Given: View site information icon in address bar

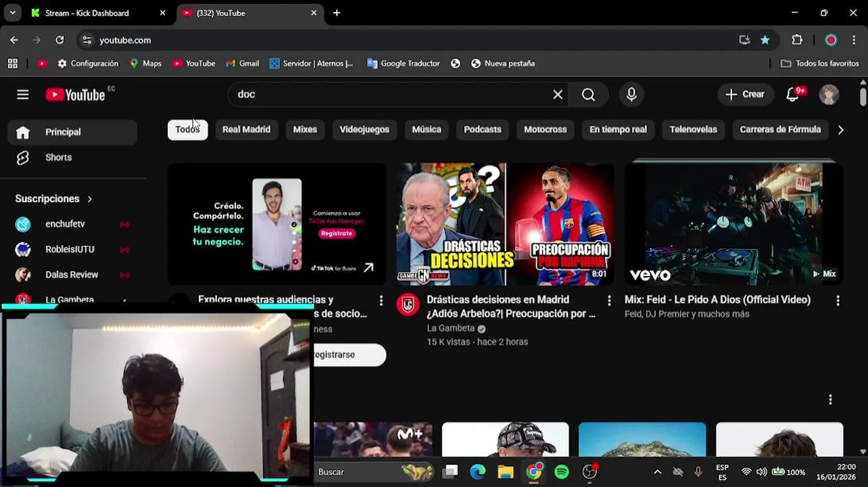Looking at the screenshot, I should (x=87, y=40).
